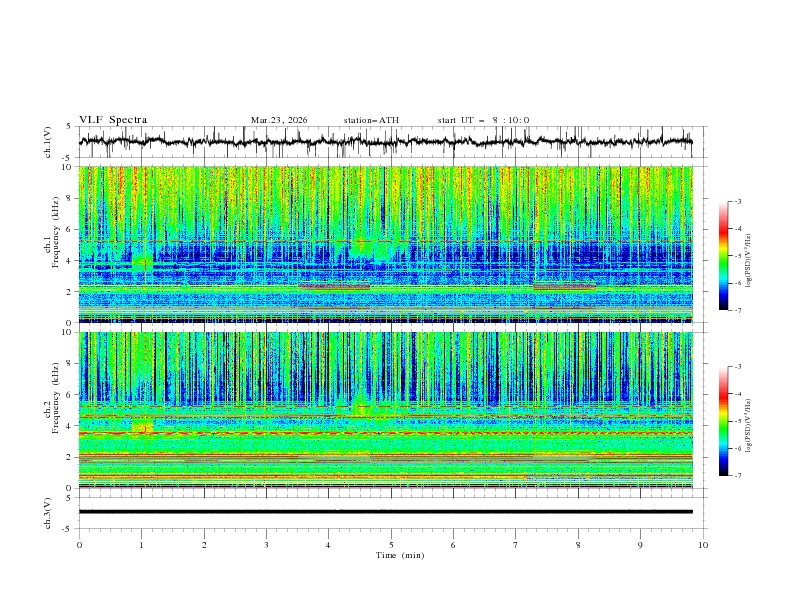Pick the ch.2 spectrogram color bar
The width and height of the screenshot is (792, 612).
724,421
